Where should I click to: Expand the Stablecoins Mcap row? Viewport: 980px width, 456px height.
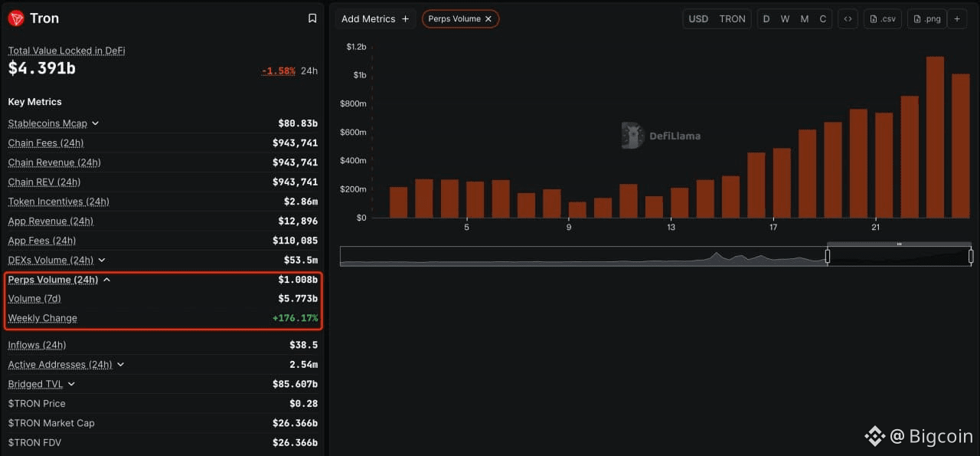pyautogui.click(x=95, y=123)
